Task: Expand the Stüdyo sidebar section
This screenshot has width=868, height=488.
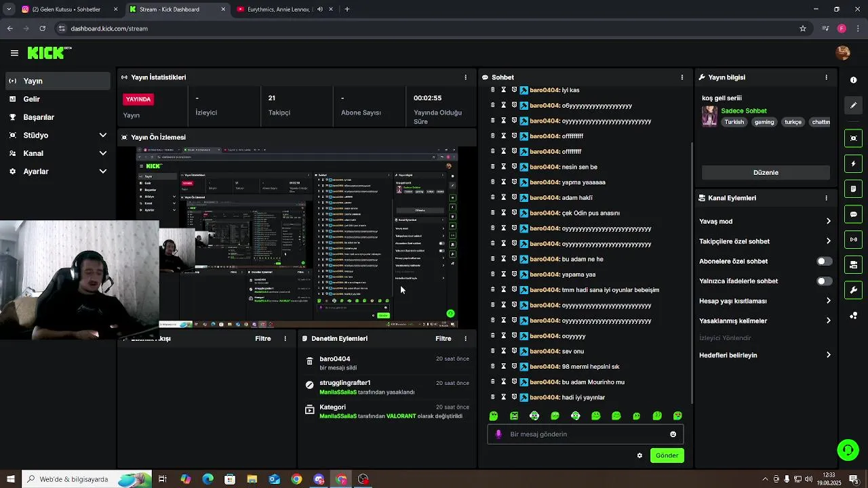Action: (x=58, y=135)
